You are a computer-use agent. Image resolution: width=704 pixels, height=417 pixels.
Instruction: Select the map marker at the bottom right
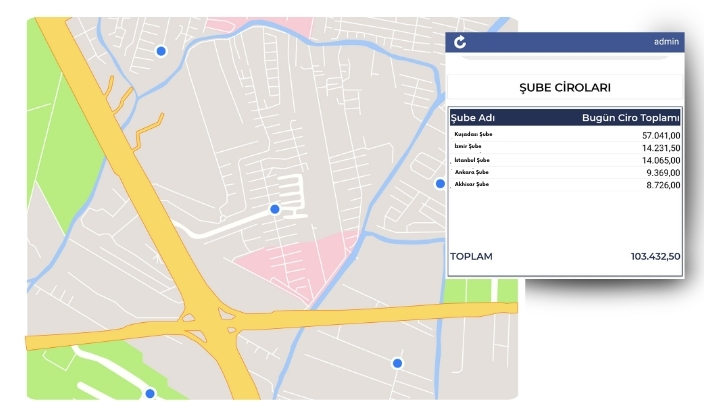point(397,362)
